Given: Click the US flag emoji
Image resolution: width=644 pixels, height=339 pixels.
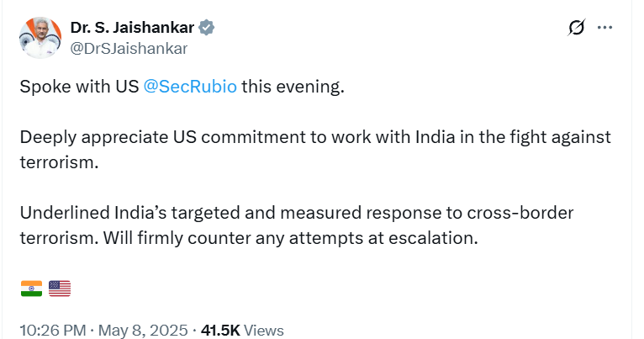Looking at the screenshot, I should 60,289.
